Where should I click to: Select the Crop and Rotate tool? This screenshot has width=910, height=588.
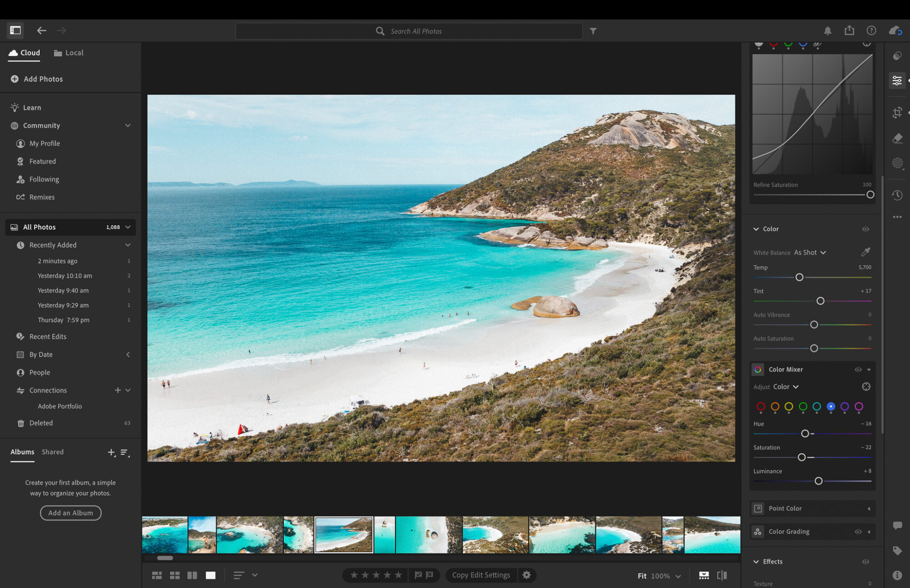point(897,112)
